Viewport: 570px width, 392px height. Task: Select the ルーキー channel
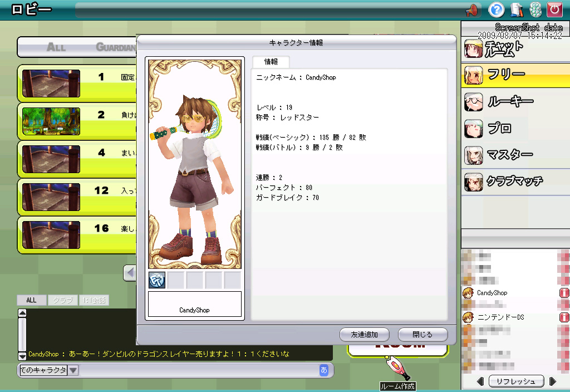pyautogui.click(x=515, y=102)
